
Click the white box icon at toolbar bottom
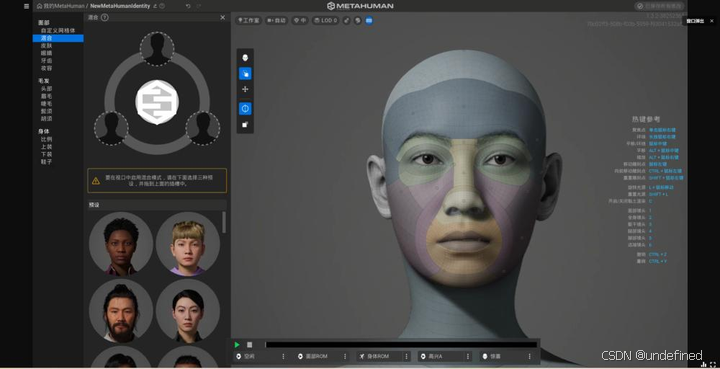click(x=245, y=124)
